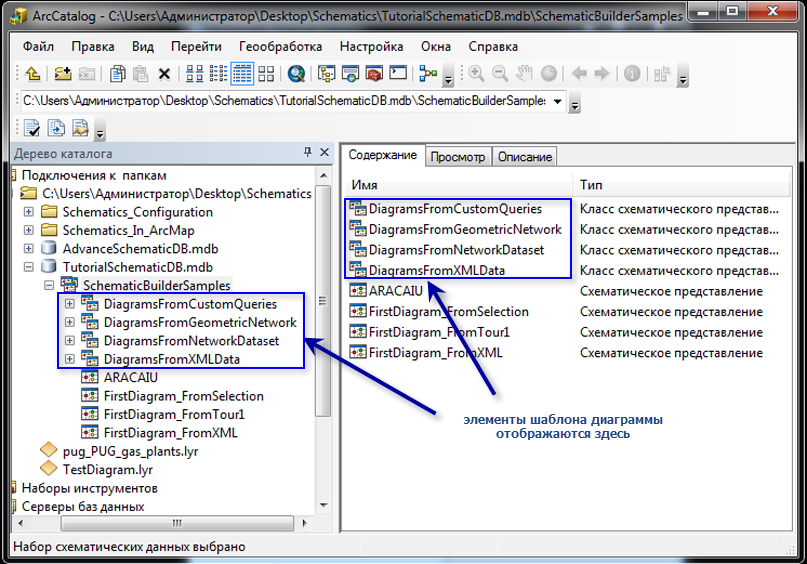Open the ArcToolbox window from the red toolbox icon
The image size is (807, 564).
(374, 74)
